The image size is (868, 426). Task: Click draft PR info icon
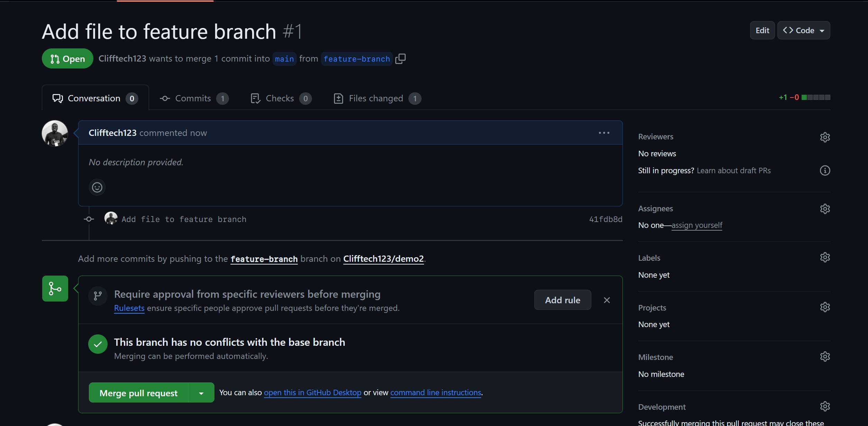pos(825,170)
